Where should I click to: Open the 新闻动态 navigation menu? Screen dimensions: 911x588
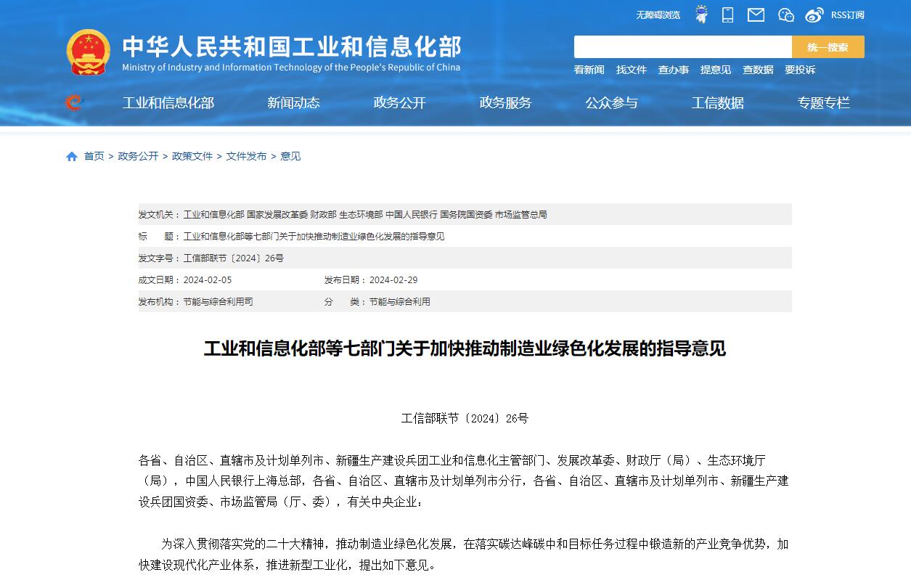click(293, 103)
